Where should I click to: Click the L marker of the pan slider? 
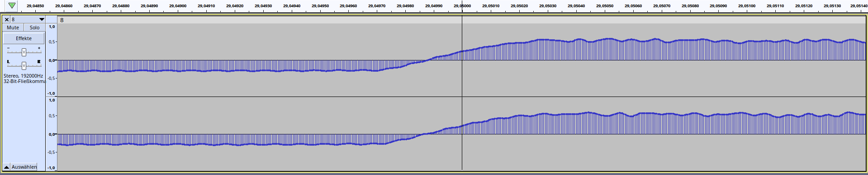(8, 61)
